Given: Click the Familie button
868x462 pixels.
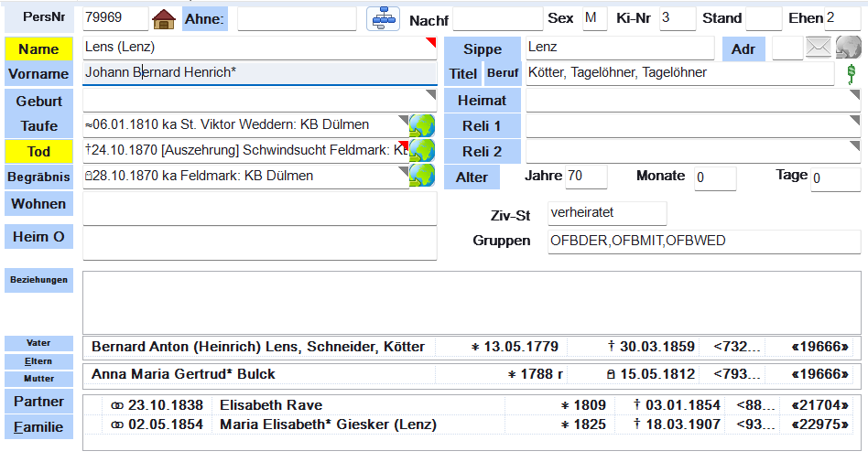Looking at the screenshot, I should 38,427.
